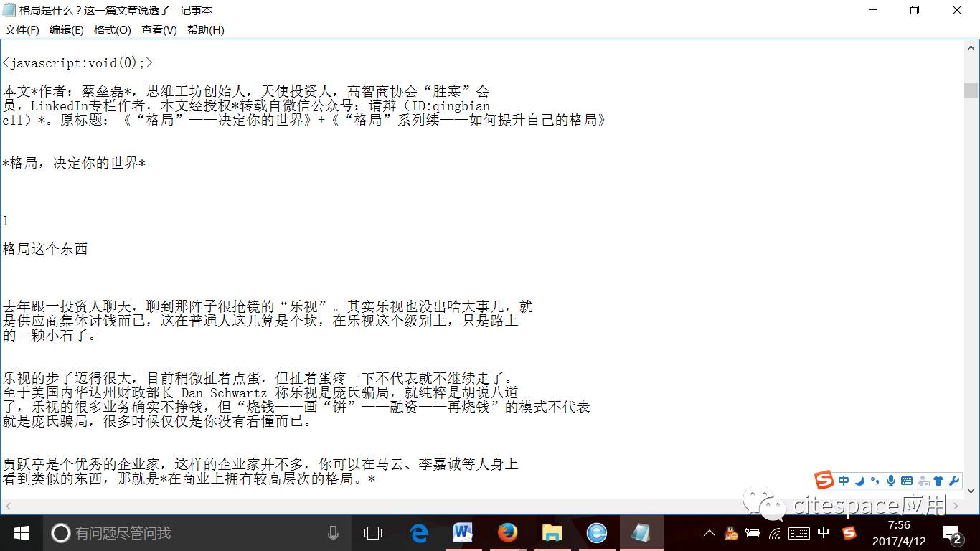Open Microsoft Word from the taskbar

coord(463,533)
